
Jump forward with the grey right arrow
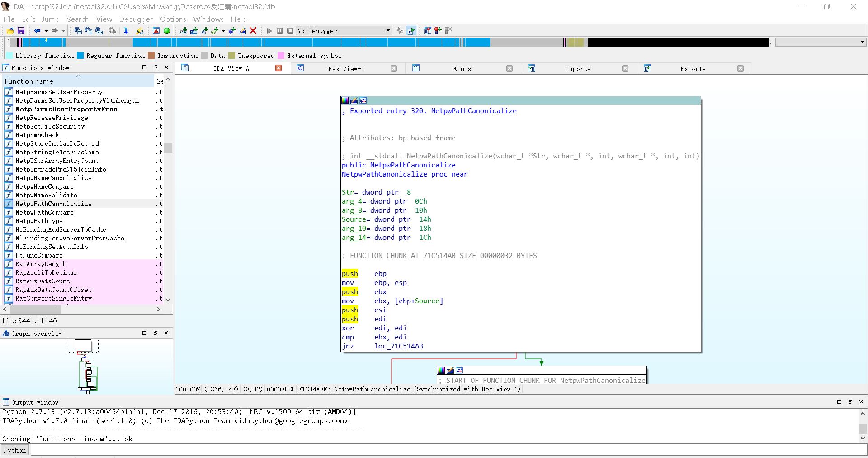click(x=54, y=31)
